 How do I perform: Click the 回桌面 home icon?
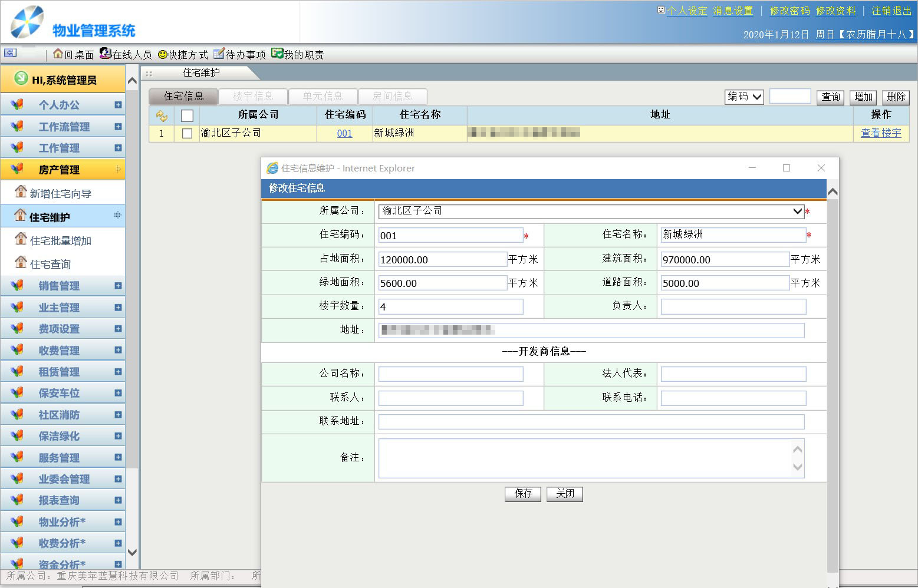coord(58,54)
